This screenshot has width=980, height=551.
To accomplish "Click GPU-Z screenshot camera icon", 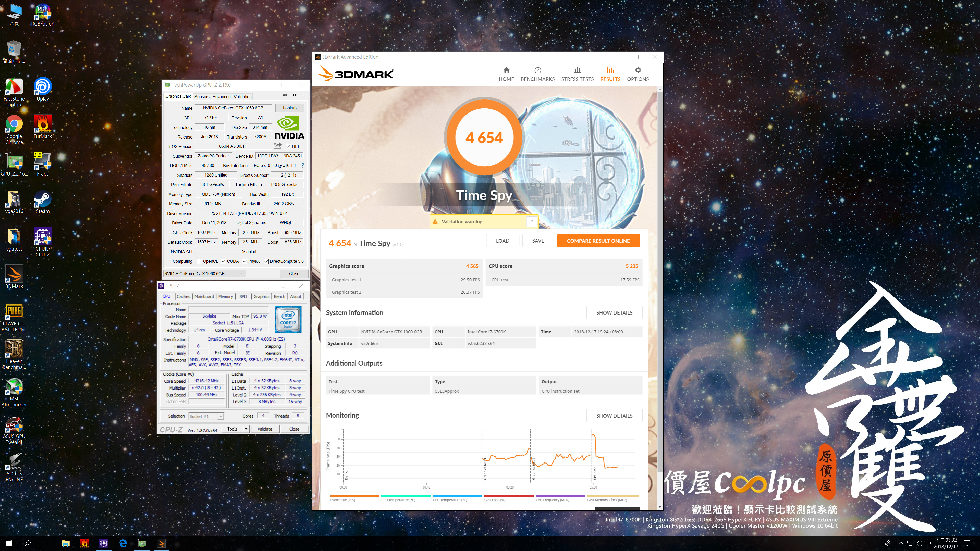I will coord(285,95).
